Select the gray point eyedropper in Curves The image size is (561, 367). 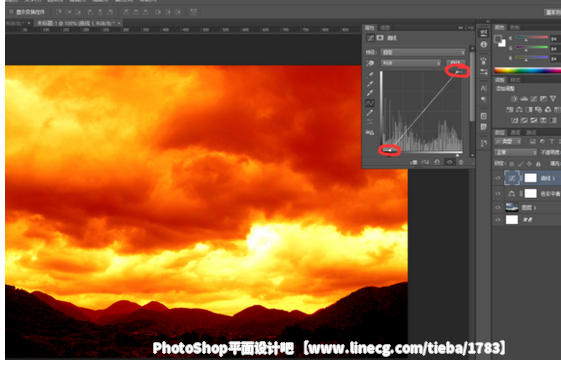click(x=370, y=84)
